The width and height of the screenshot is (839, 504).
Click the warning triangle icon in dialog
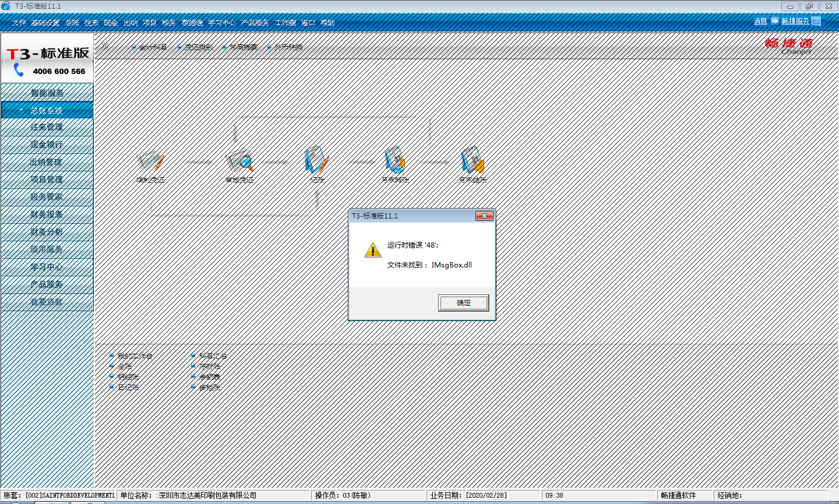(x=373, y=249)
